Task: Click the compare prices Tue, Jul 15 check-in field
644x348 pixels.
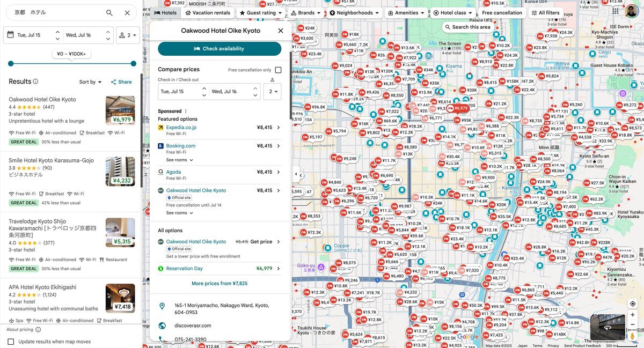Action: pos(182,92)
